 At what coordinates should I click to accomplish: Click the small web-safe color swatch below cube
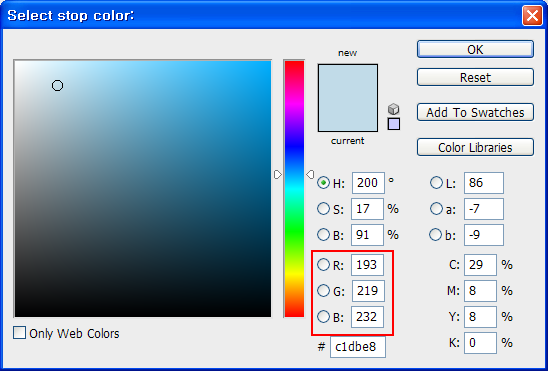pyautogui.click(x=394, y=124)
